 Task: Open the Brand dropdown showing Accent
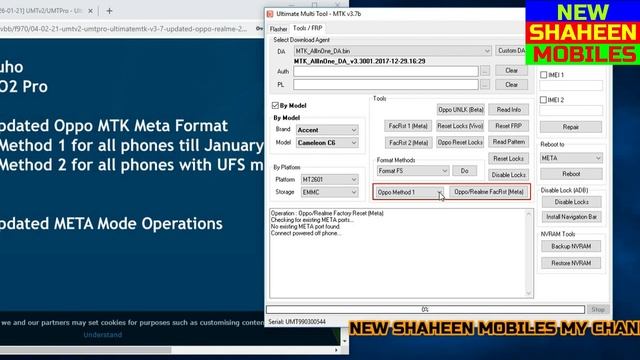point(327,130)
